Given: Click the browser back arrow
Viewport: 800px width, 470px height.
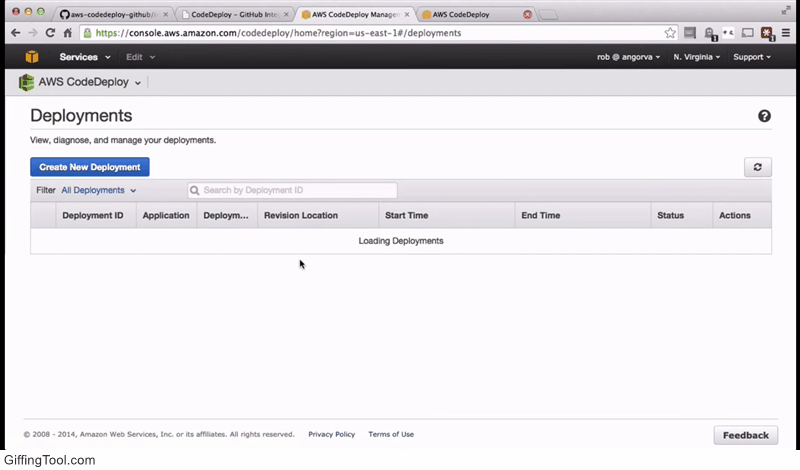Looking at the screenshot, I should pyautogui.click(x=15, y=33).
